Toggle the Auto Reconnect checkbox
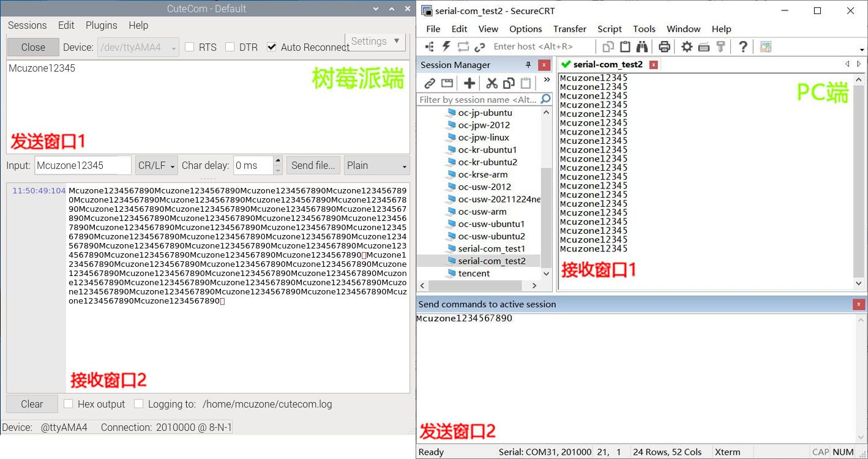The height and width of the screenshot is (459, 868). click(272, 47)
